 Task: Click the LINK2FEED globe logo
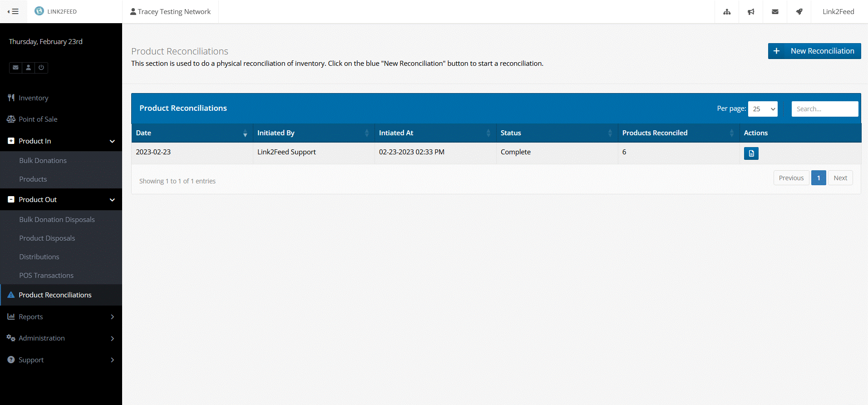pyautogui.click(x=39, y=11)
